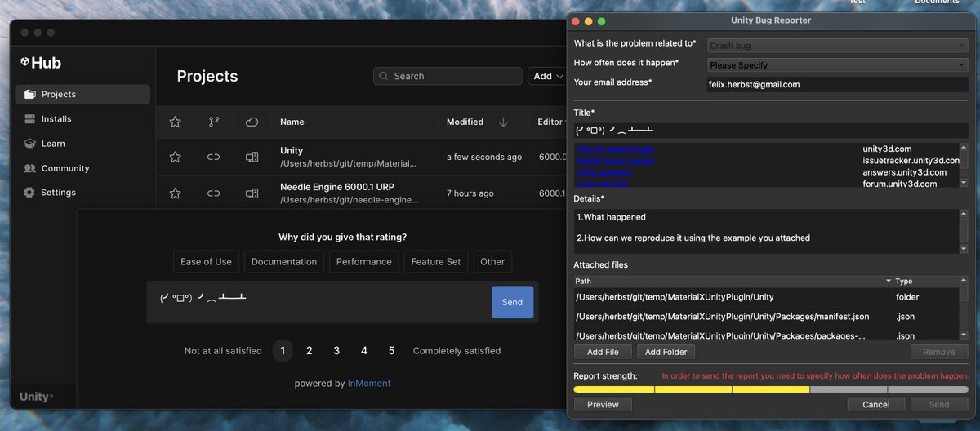This screenshot has height=431, width=980.
Task: Open the InMoment link
Action: [369, 384]
